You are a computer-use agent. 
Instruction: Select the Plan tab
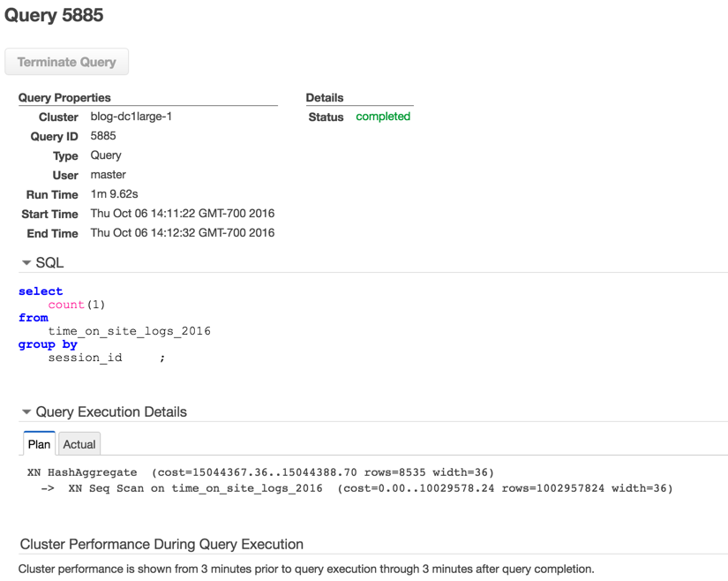[x=39, y=444]
